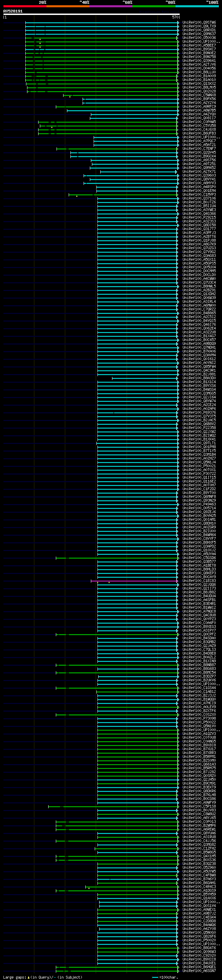Select the UniRef100_B9GCK4 label
222x980 pixels.
199,156
